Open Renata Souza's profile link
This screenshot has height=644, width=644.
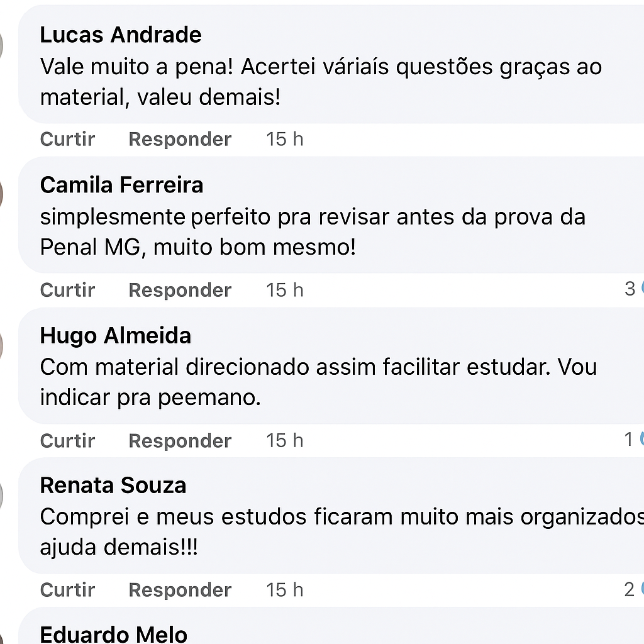pos(113,485)
